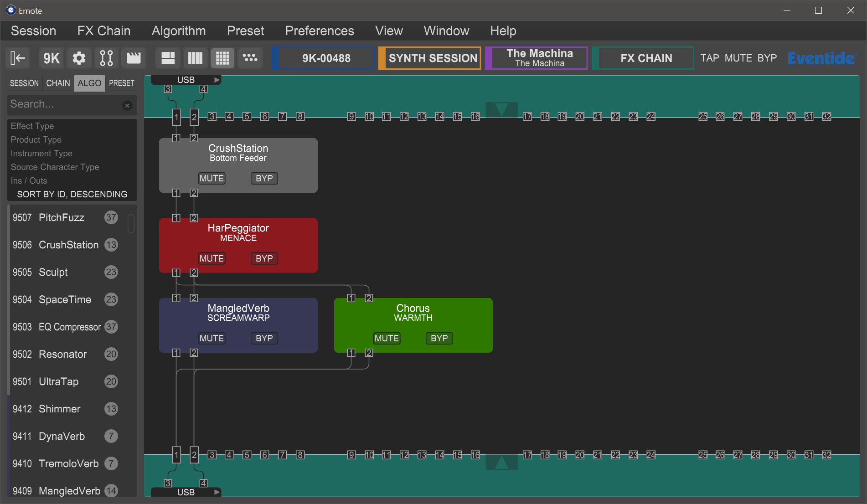Image resolution: width=867 pixels, height=504 pixels.
Task: Mute the HarPeggiator block
Action: coord(212,258)
